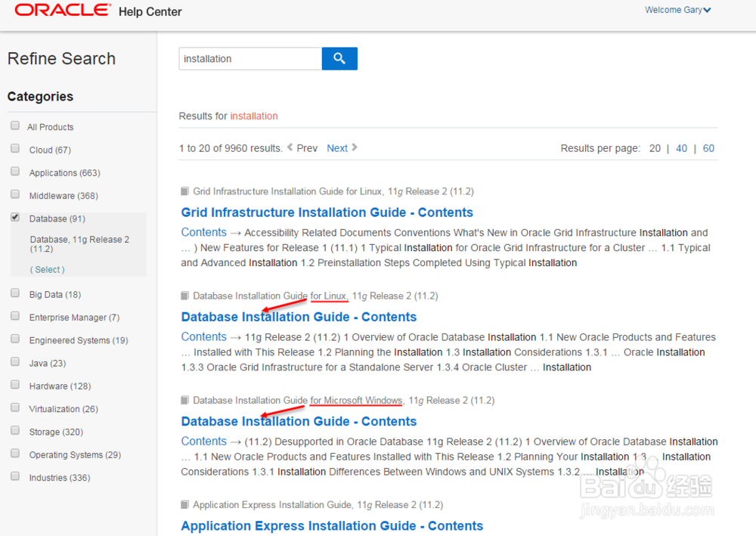Image resolution: width=756 pixels, height=536 pixels.
Task: Check the Engineered Systems (19) checkbox
Action: 15,339
